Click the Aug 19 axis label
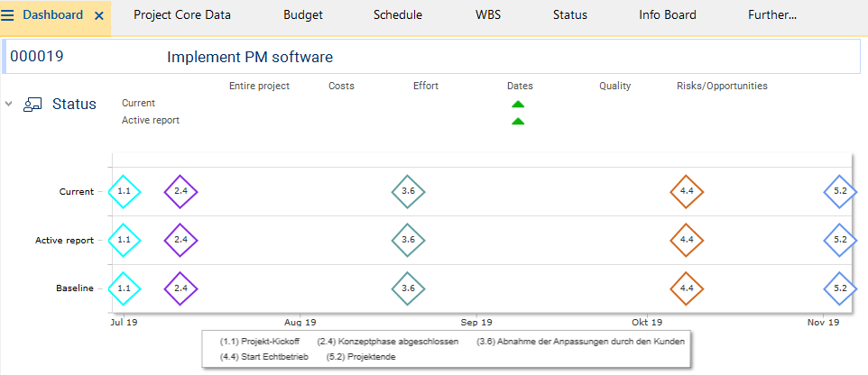Image resolution: width=868 pixels, height=375 pixels. pos(300,323)
